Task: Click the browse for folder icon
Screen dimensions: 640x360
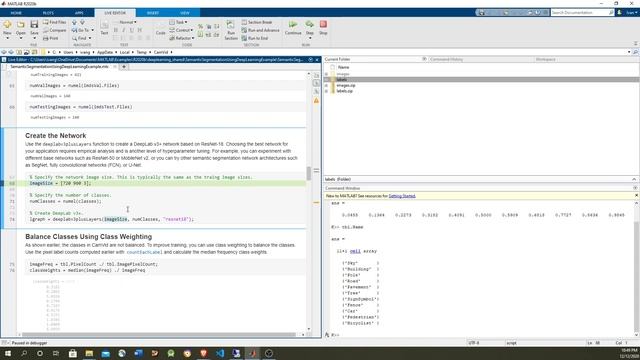Action: tap(34, 52)
